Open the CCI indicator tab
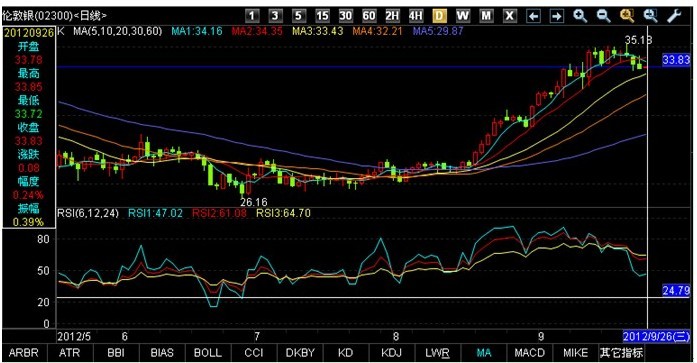The height and width of the screenshot is (363, 697). [x=254, y=353]
